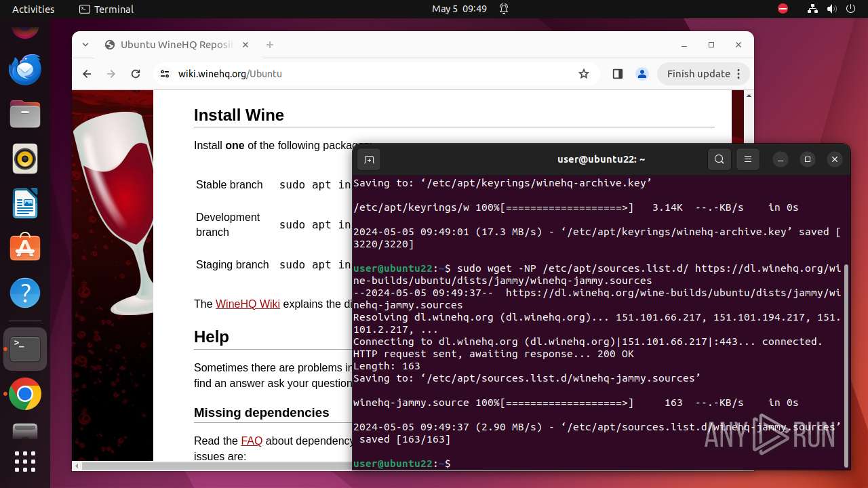Click the Chrome vertical scrollbar up arrow
The width and height of the screenshot is (868, 488).
pos(749,96)
